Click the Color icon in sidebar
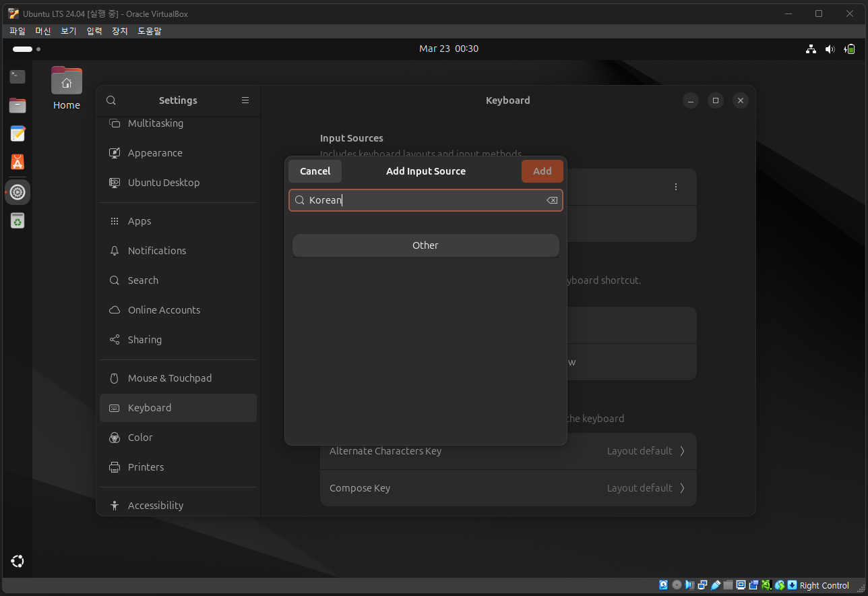The image size is (868, 596). click(115, 438)
